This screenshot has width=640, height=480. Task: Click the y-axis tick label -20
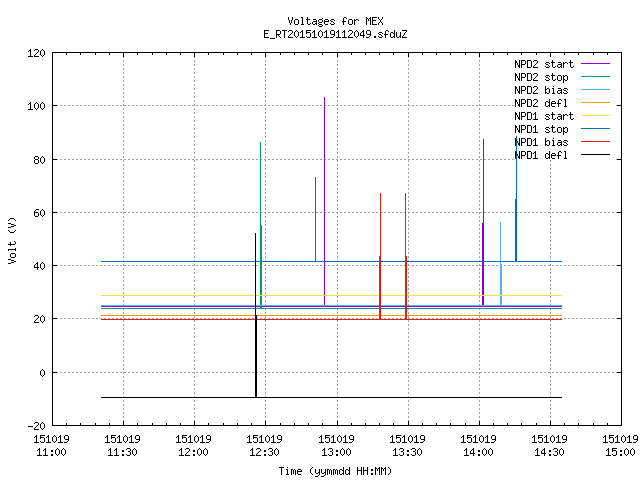click(36, 426)
